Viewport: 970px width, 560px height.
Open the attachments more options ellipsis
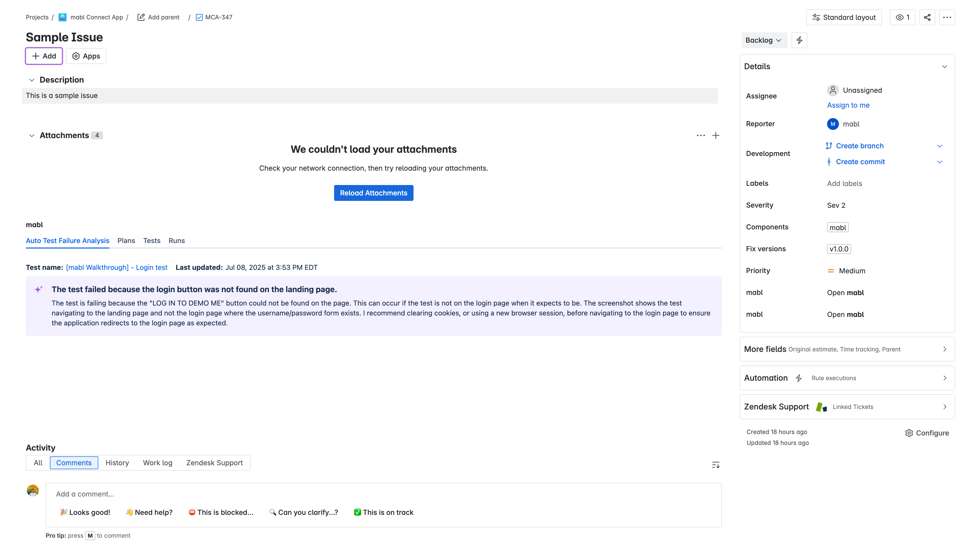point(700,135)
